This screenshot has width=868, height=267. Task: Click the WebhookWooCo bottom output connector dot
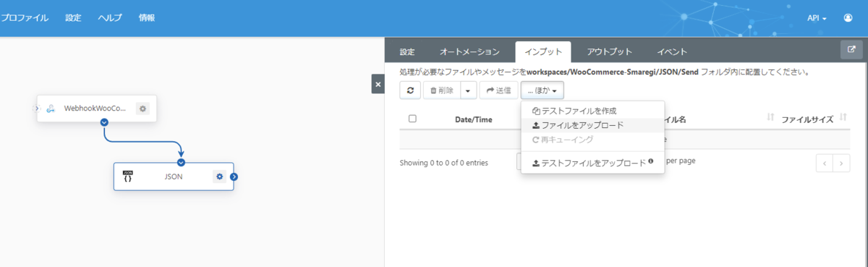pos(105,122)
